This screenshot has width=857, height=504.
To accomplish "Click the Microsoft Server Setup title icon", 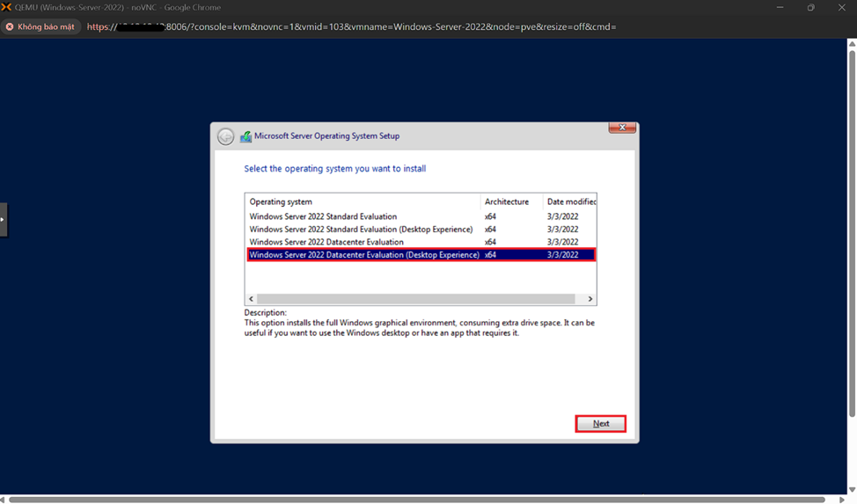I will click(x=246, y=136).
